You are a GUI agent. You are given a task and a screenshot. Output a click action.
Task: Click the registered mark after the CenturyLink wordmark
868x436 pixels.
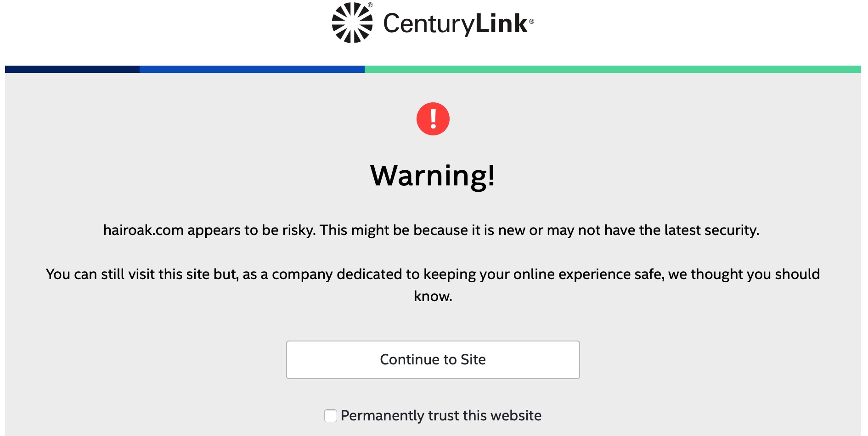[531, 21]
